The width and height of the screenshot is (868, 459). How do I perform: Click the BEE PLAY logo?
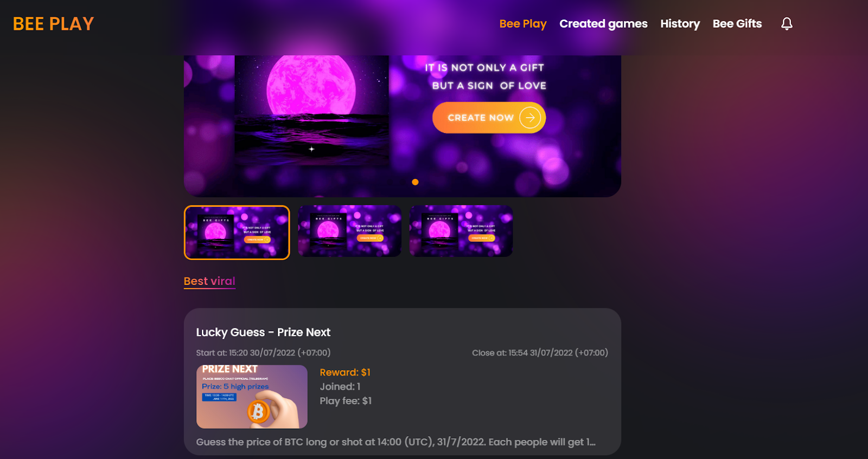(54, 24)
